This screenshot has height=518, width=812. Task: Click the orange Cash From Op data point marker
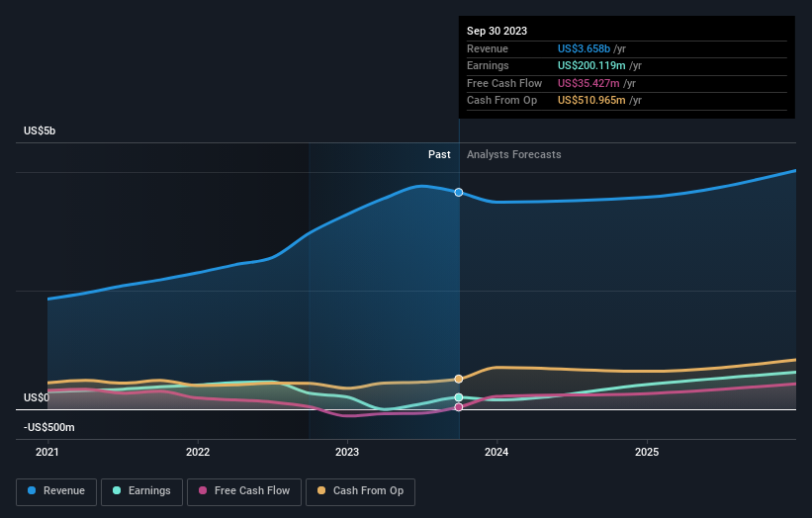coord(459,380)
